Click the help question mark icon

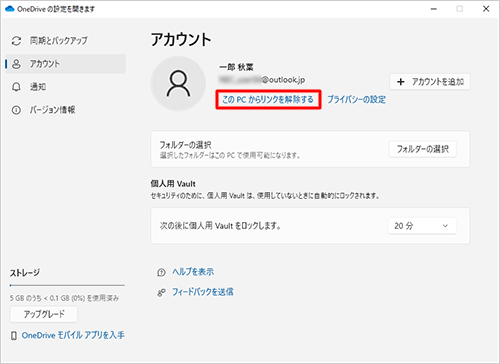click(161, 272)
